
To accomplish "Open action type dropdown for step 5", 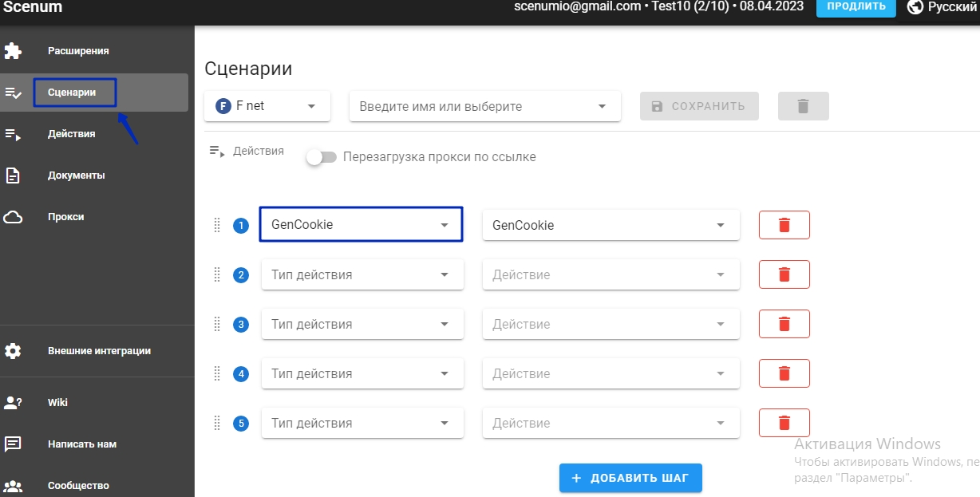I will tap(362, 423).
